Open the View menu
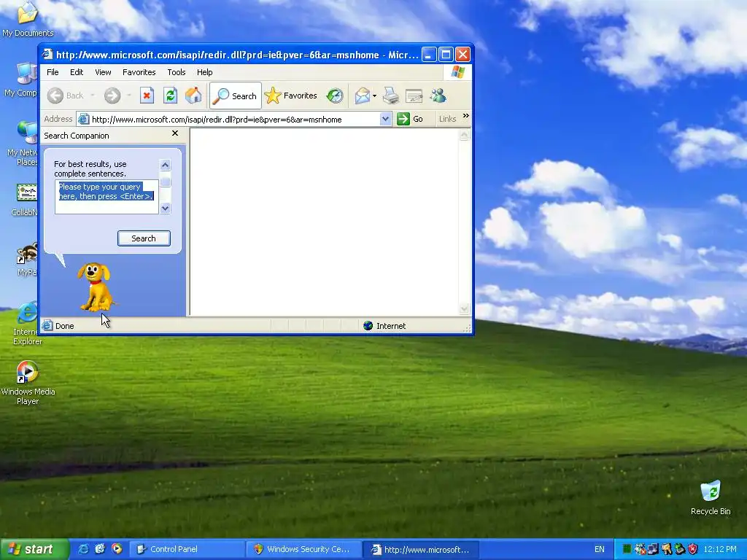Image resolution: width=747 pixels, height=560 pixels. click(103, 72)
